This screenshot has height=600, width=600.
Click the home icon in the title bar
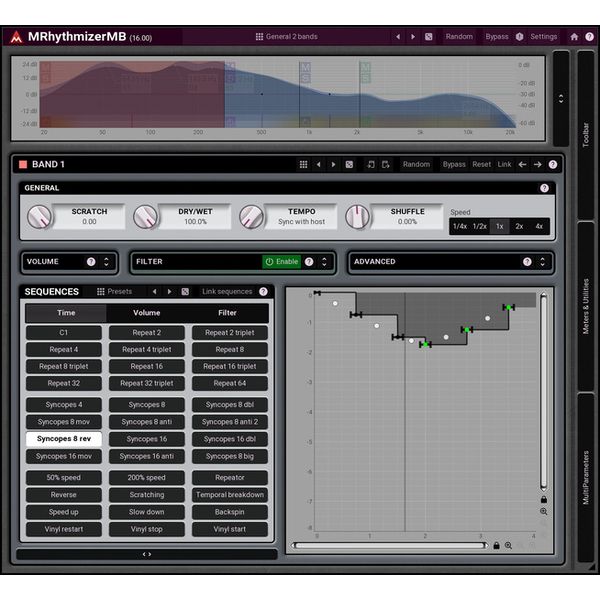coord(574,37)
